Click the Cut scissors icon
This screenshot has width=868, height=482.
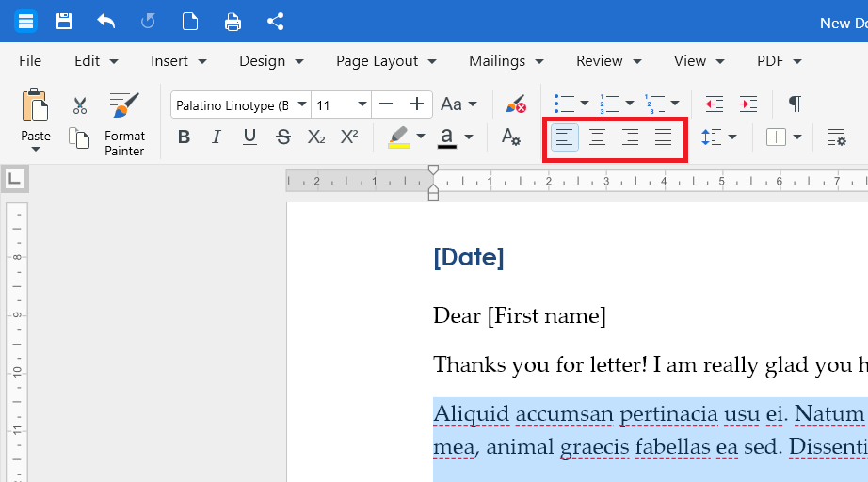coord(80,105)
